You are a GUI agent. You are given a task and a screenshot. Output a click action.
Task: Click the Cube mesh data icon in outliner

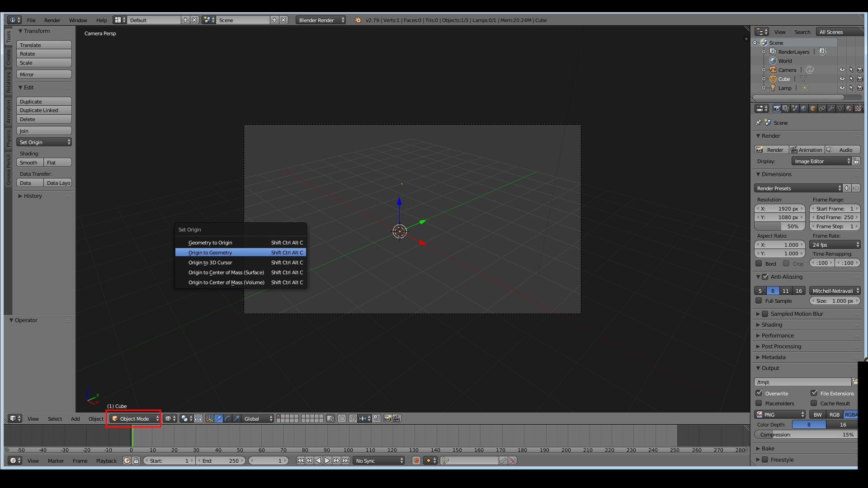803,79
